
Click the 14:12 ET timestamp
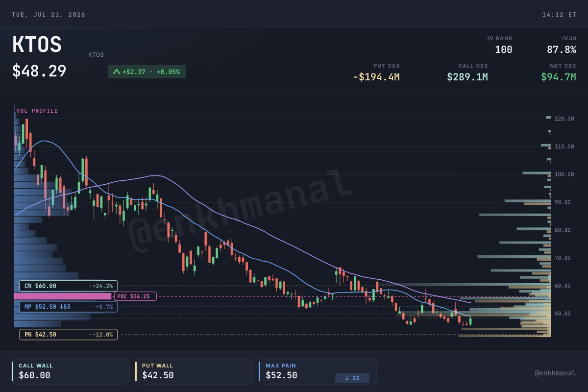(x=559, y=15)
